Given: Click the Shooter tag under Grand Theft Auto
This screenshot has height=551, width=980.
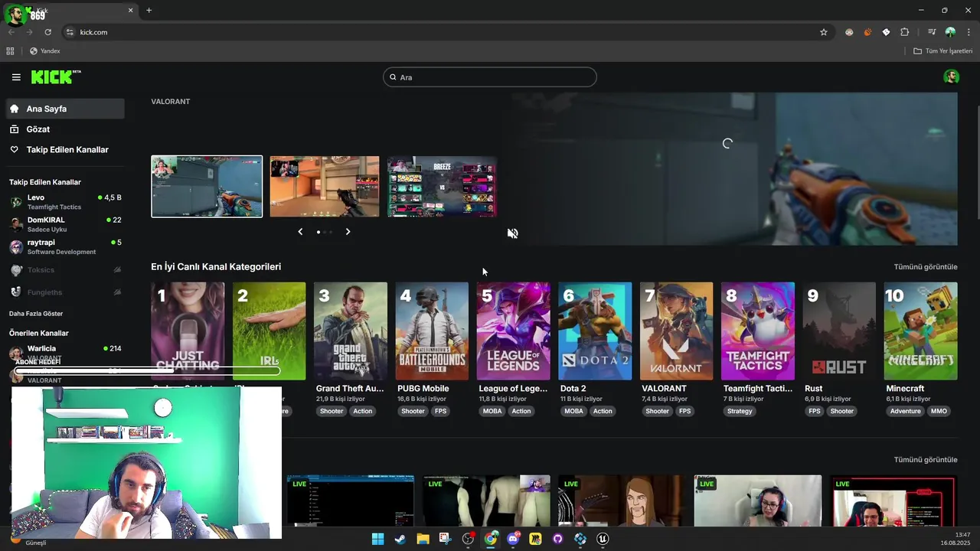Looking at the screenshot, I should click(332, 411).
